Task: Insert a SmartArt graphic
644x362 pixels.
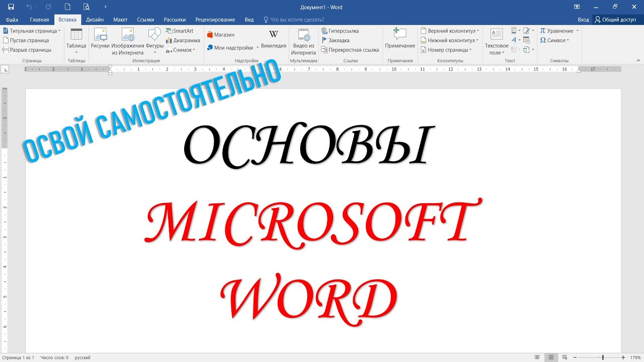Action: [180, 31]
